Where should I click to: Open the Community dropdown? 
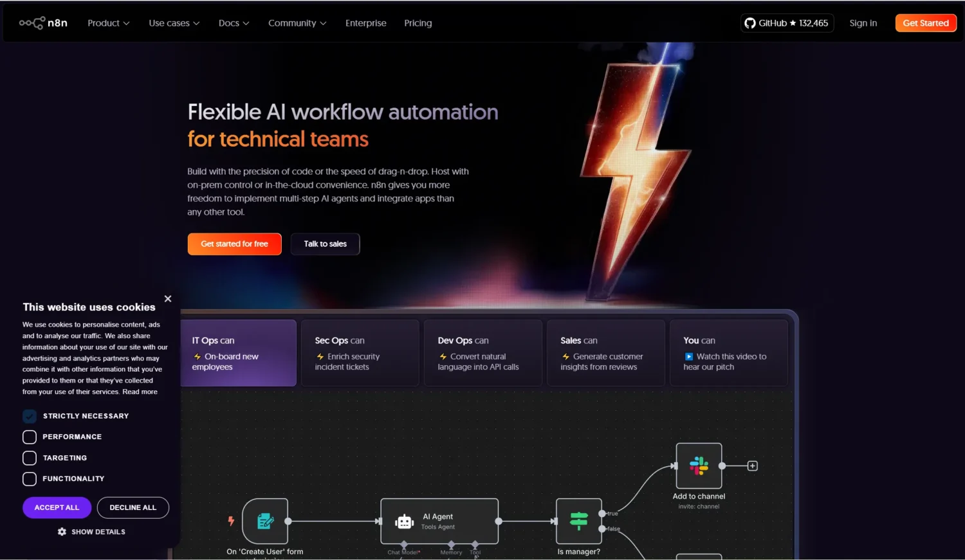297,23
